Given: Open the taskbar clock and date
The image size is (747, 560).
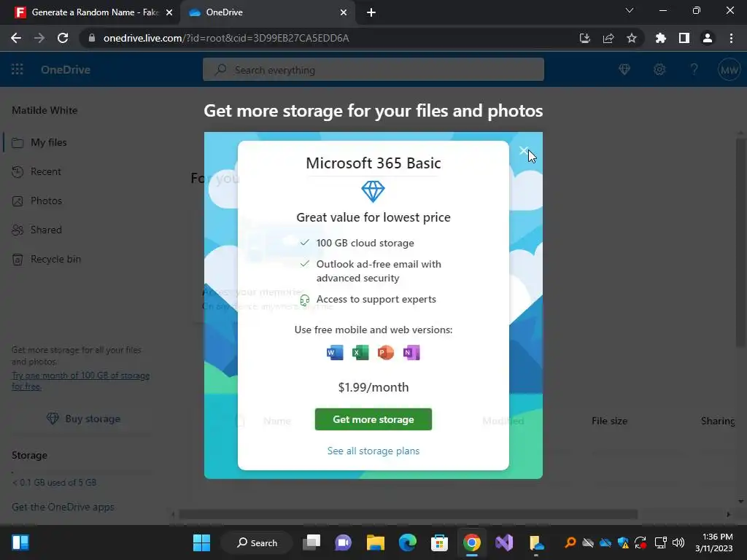Looking at the screenshot, I should point(713,542).
